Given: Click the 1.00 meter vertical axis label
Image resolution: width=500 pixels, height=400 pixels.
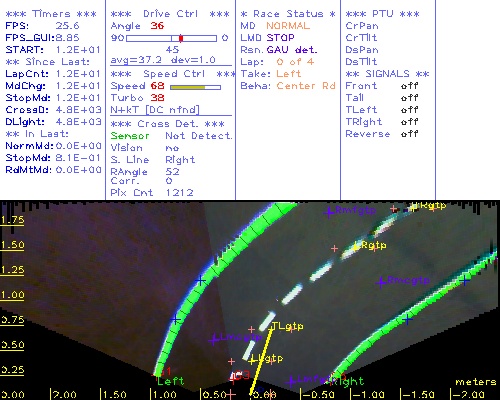Looking at the screenshot, I should [12, 295].
